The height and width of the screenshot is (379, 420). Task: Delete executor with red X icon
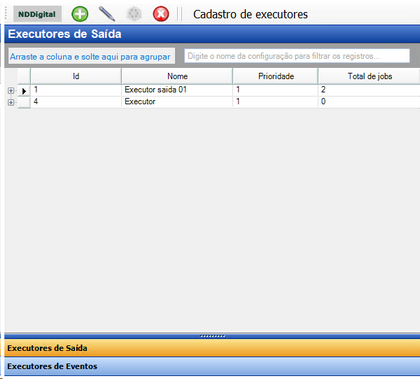161,14
